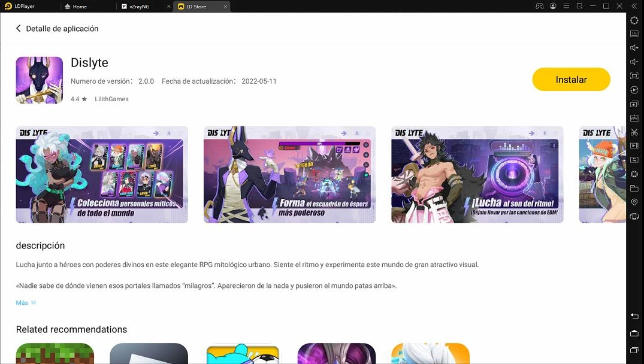Click the Dislyte app icon

40,80
